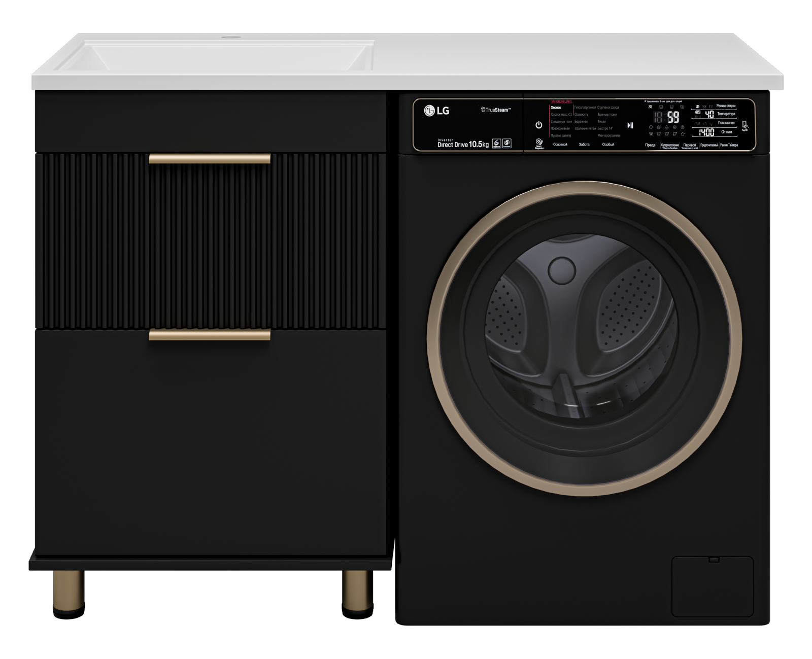Screen dimensions: 812x659
Task: Click the LG logo
Action: pos(436,110)
